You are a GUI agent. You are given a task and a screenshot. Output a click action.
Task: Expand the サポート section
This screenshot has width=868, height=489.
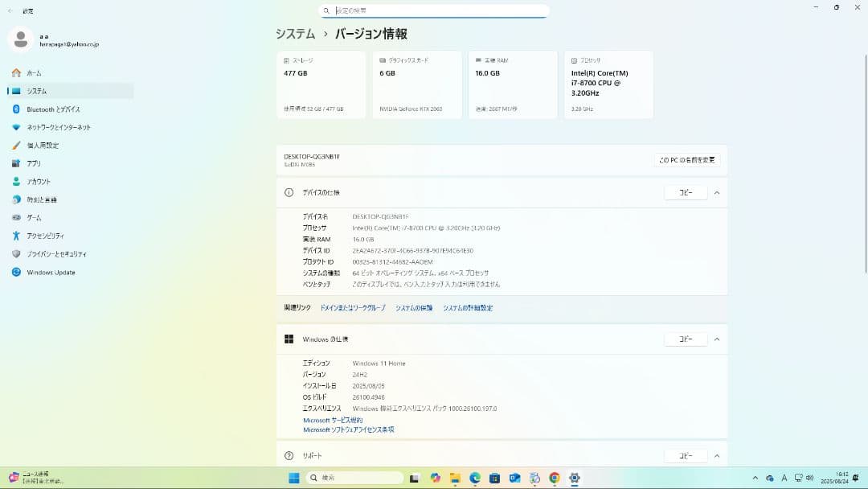coord(716,454)
